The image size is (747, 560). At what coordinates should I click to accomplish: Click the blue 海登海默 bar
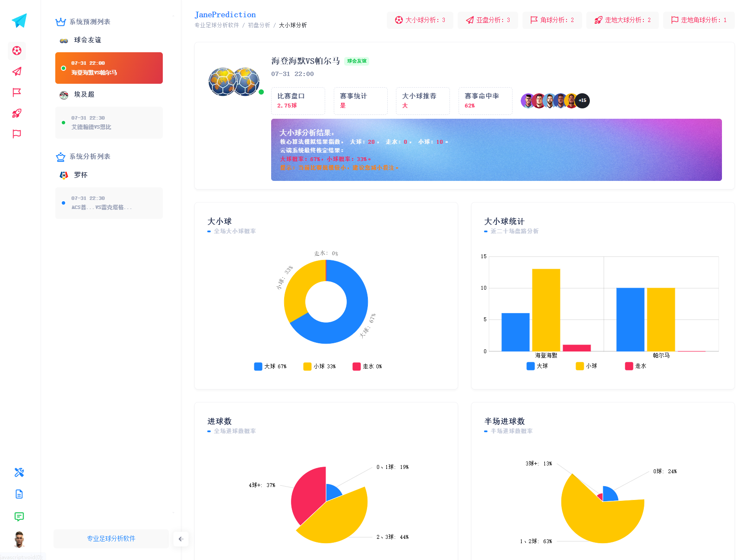[x=516, y=332]
